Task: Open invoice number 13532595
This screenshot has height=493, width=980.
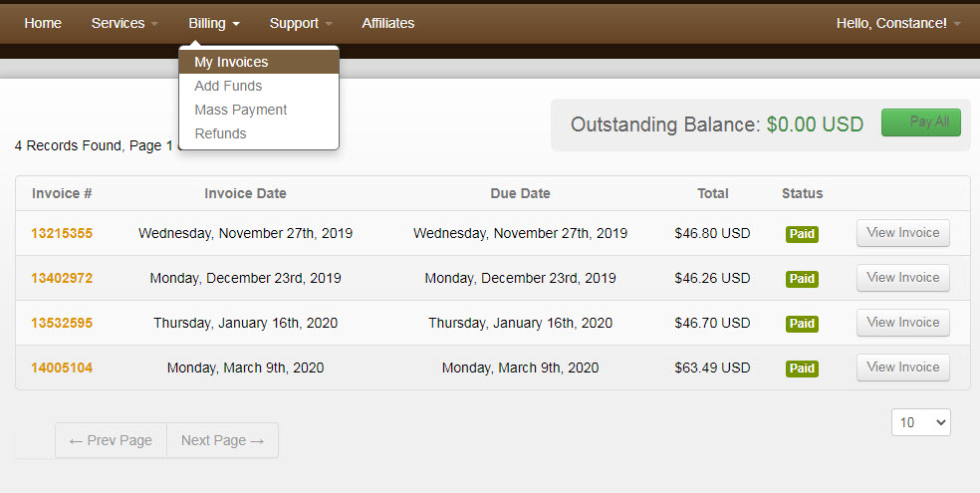Action: pos(62,324)
